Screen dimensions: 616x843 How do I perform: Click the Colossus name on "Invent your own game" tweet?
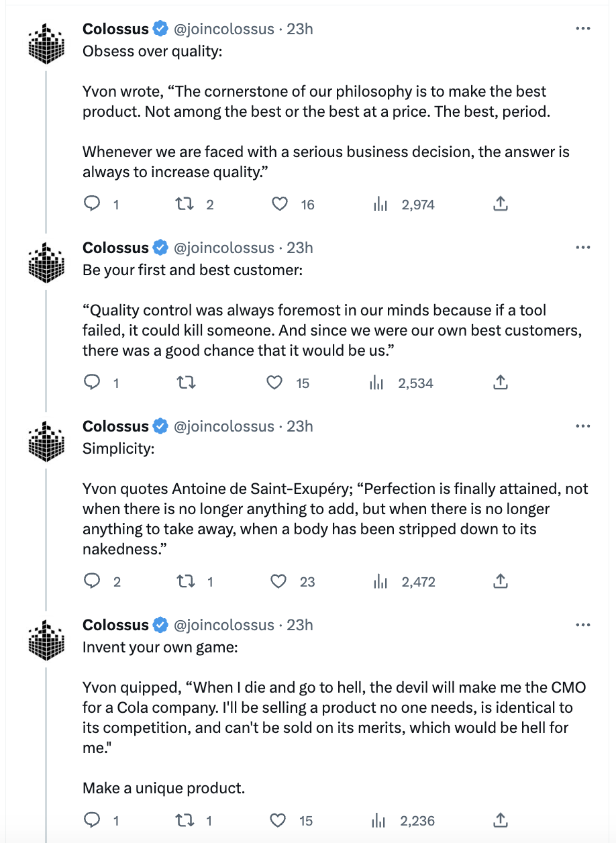pos(115,625)
